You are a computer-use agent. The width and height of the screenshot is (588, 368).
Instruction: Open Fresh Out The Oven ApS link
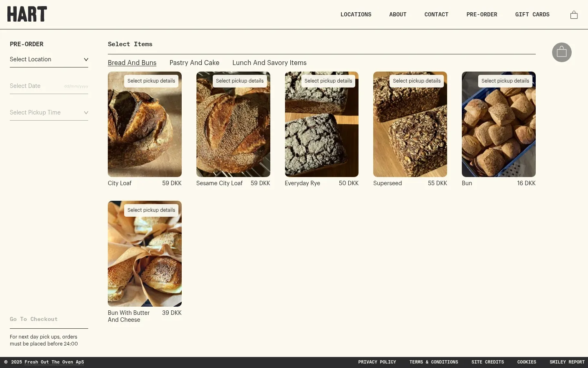coord(54,362)
